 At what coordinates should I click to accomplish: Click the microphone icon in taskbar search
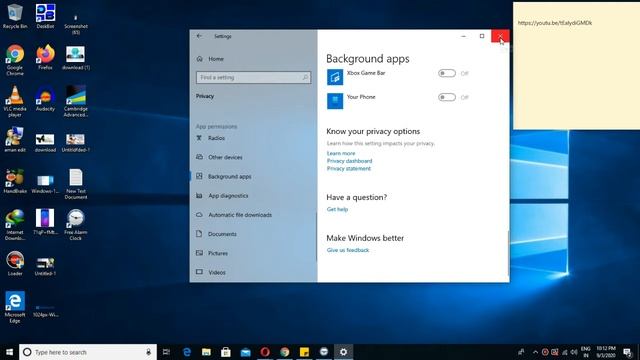point(149,352)
